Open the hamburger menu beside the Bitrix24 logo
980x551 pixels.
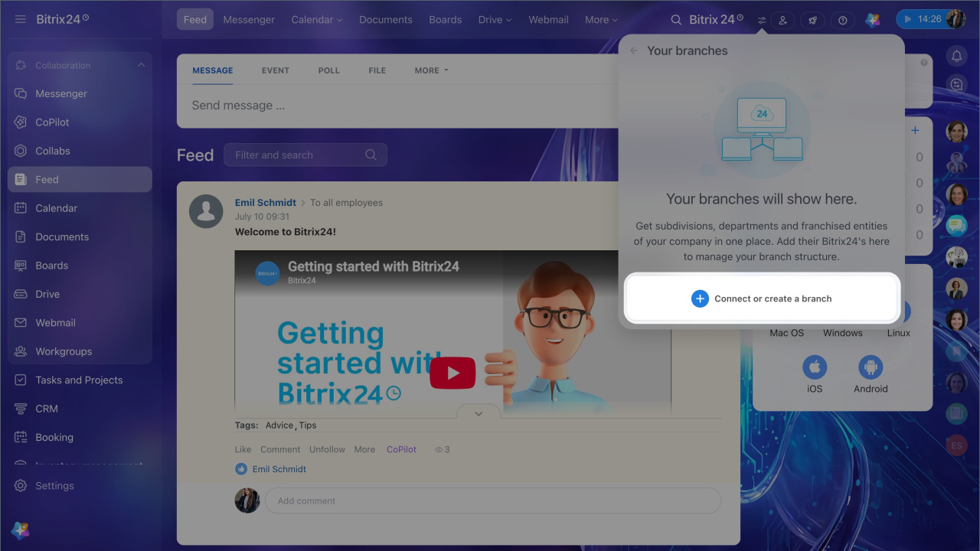point(20,19)
